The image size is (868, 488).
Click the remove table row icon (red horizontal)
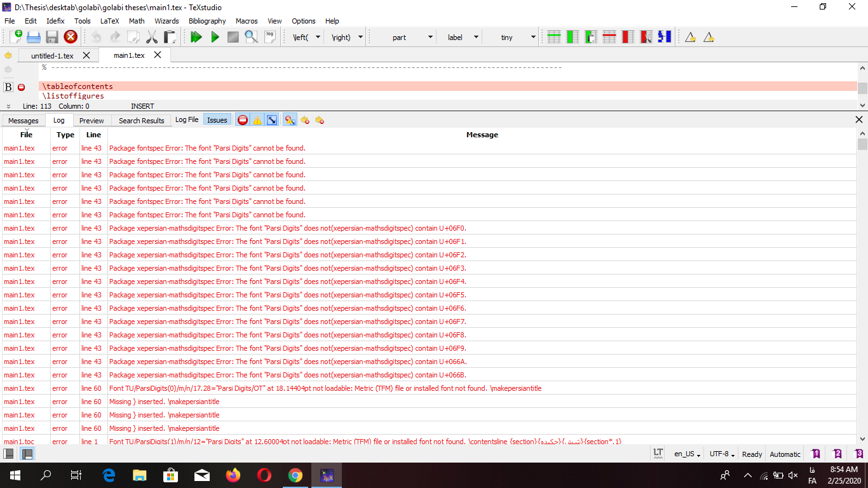pos(609,37)
